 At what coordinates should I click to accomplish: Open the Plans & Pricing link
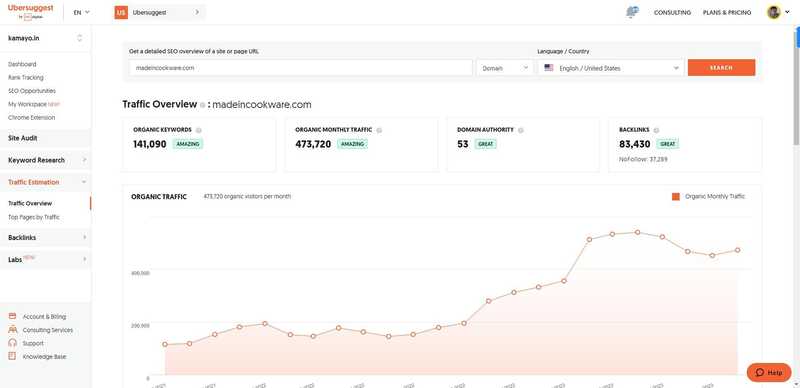pyautogui.click(x=727, y=12)
